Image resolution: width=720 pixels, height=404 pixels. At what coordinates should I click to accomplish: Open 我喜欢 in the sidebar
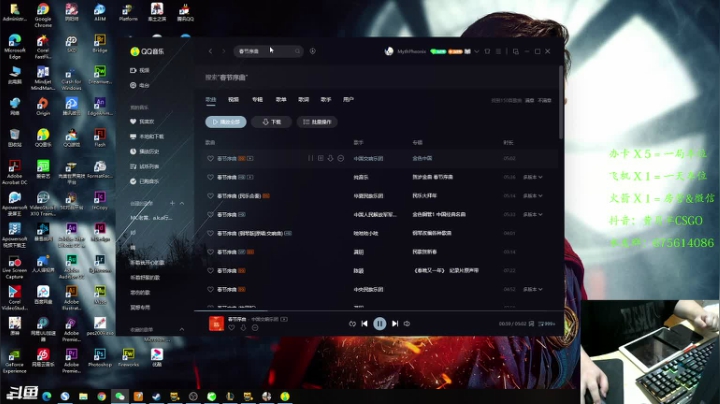point(142,122)
